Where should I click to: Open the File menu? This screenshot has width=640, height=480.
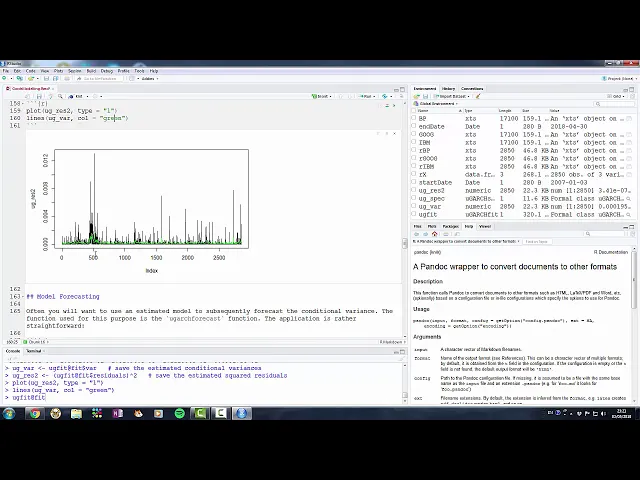click(x=6, y=71)
